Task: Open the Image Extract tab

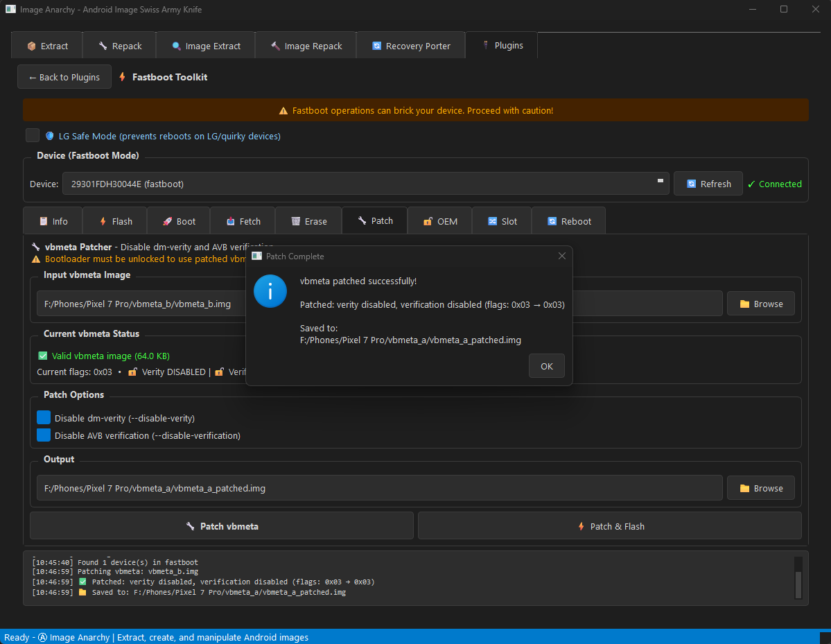Action: 205,46
